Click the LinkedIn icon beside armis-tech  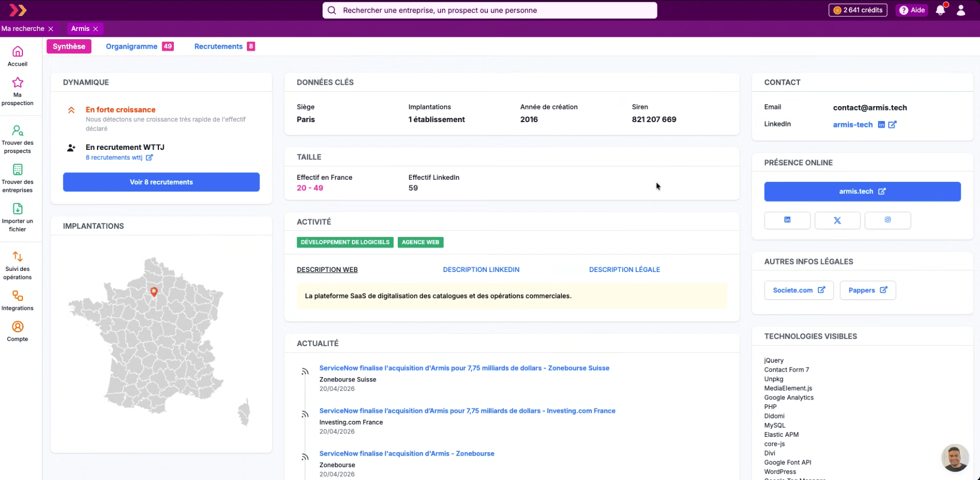pos(881,124)
